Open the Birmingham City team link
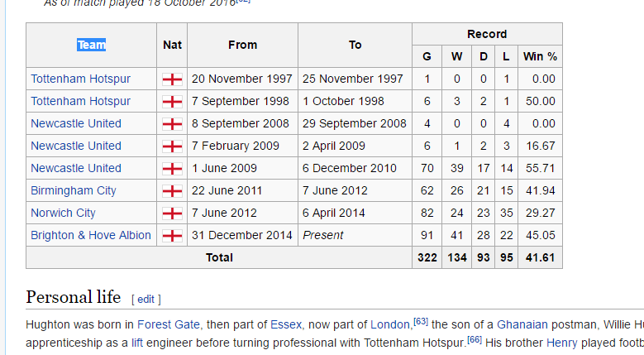The width and height of the screenshot is (644, 355). pyautogui.click(x=74, y=190)
